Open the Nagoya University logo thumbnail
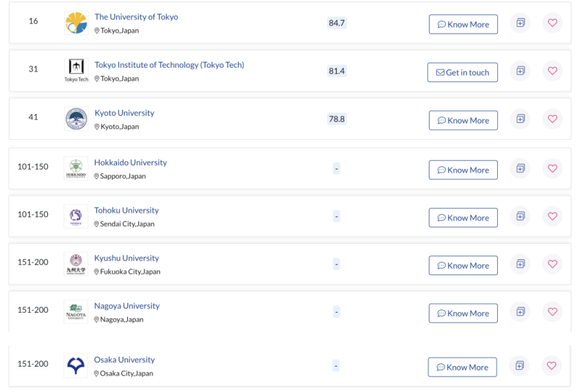579x392 pixels. tap(76, 312)
